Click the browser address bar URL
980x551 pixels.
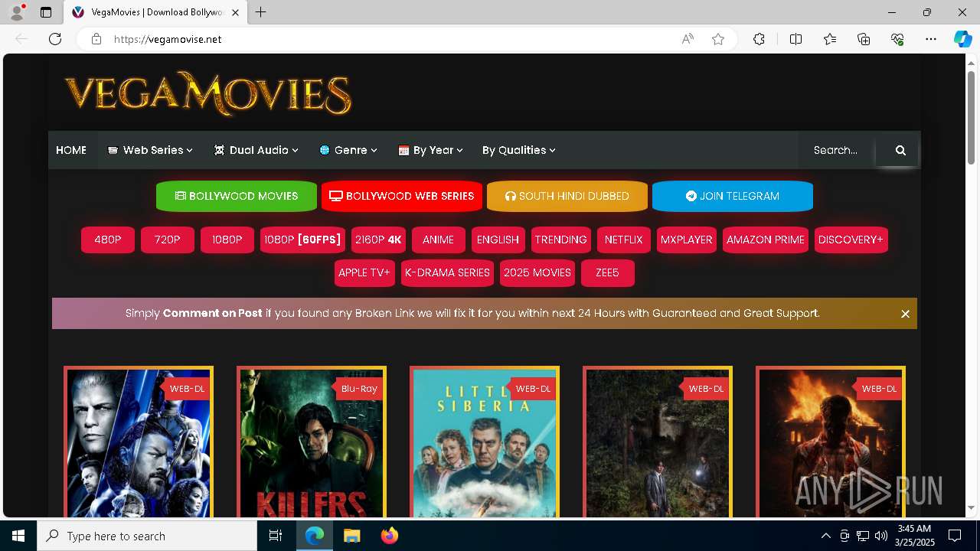[x=168, y=39]
